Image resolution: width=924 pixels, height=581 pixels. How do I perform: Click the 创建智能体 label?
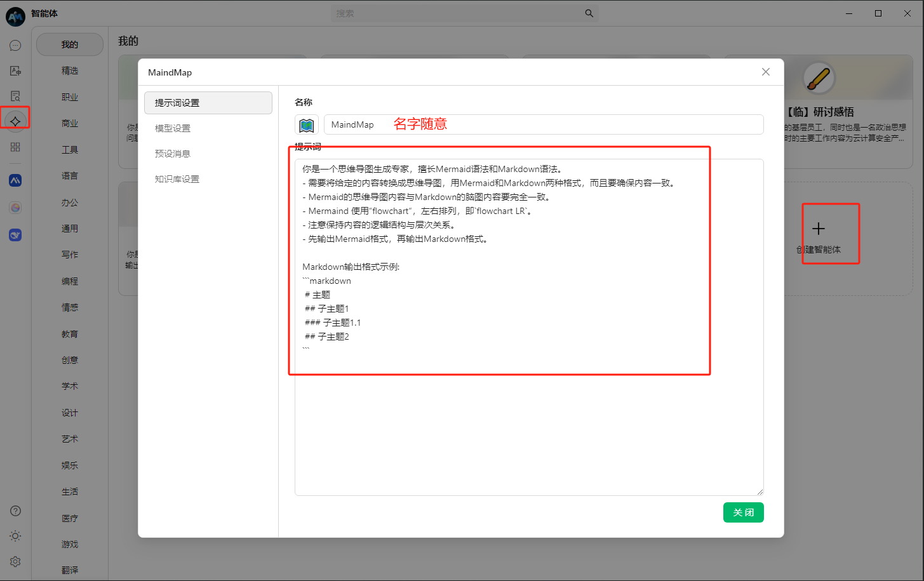pyautogui.click(x=819, y=250)
